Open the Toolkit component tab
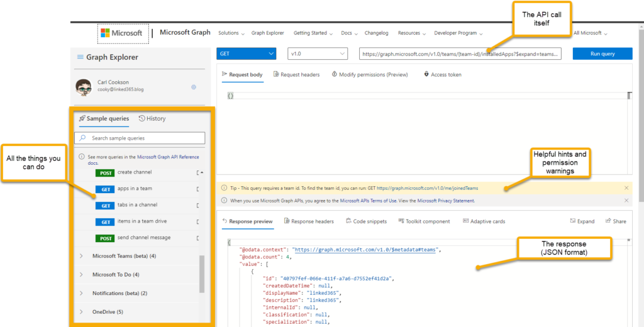Viewport: 644px width, 327px height. [424, 221]
